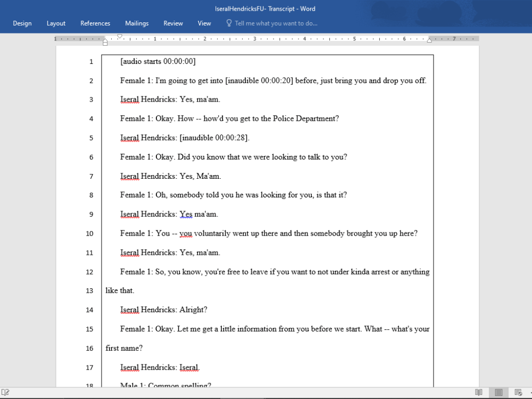The height and width of the screenshot is (399, 532).
Task: Go to the Review tab
Action: (173, 23)
